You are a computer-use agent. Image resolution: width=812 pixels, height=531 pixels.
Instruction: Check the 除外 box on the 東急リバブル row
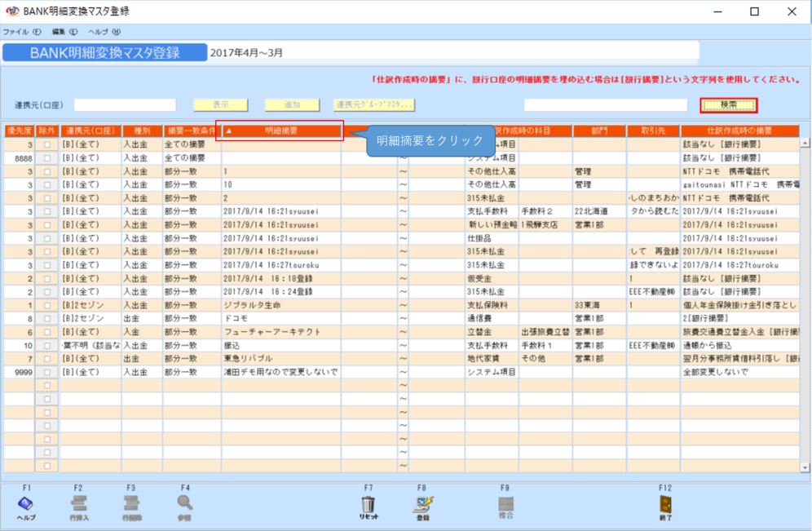(46, 356)
